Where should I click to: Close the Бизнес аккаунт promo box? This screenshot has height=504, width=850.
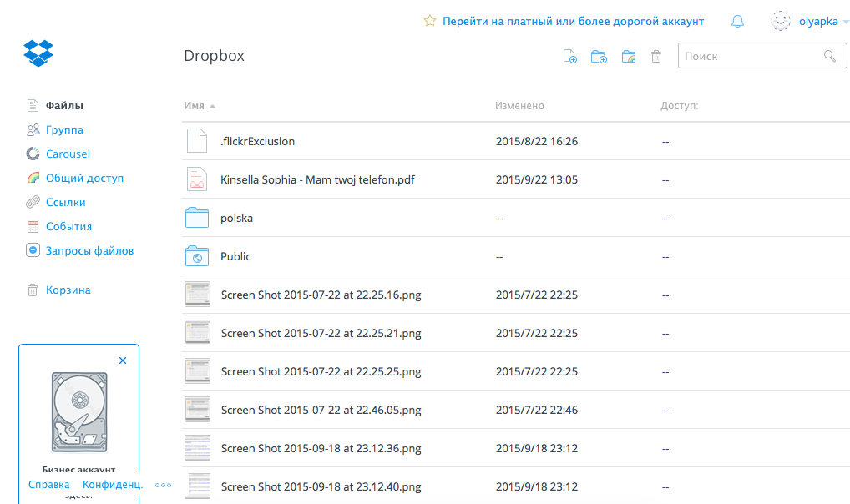coord(123,360)
